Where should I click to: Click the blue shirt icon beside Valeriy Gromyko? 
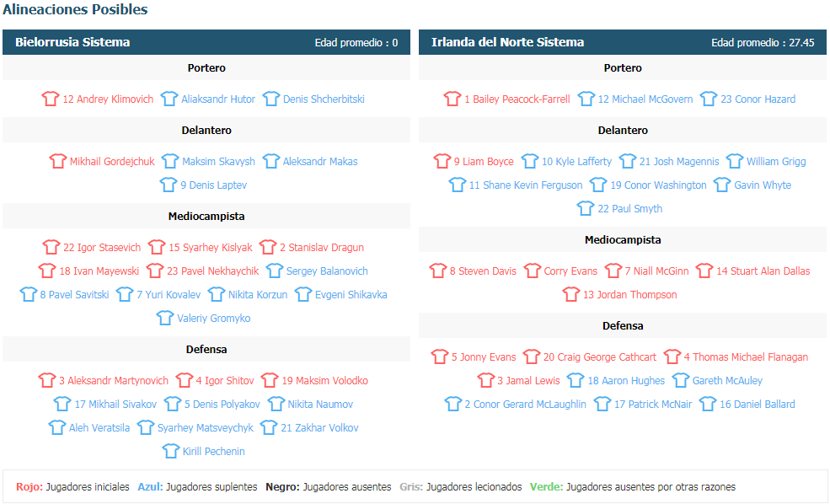pos(164,319)
